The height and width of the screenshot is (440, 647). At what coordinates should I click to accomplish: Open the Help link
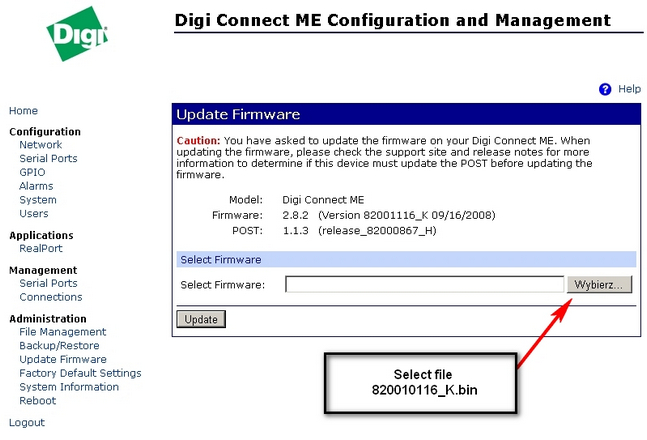point(629,89)
